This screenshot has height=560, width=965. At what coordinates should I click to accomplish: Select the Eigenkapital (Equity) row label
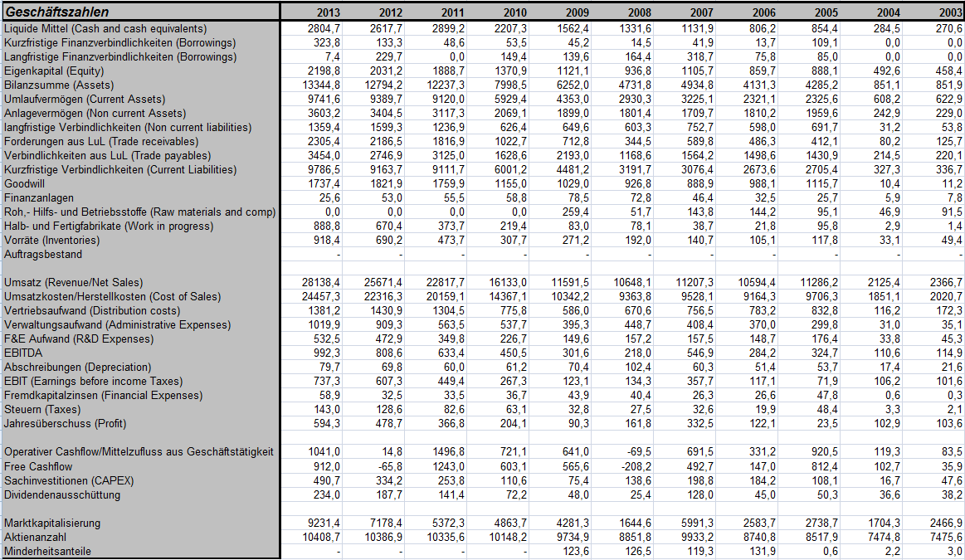(54, 71)
